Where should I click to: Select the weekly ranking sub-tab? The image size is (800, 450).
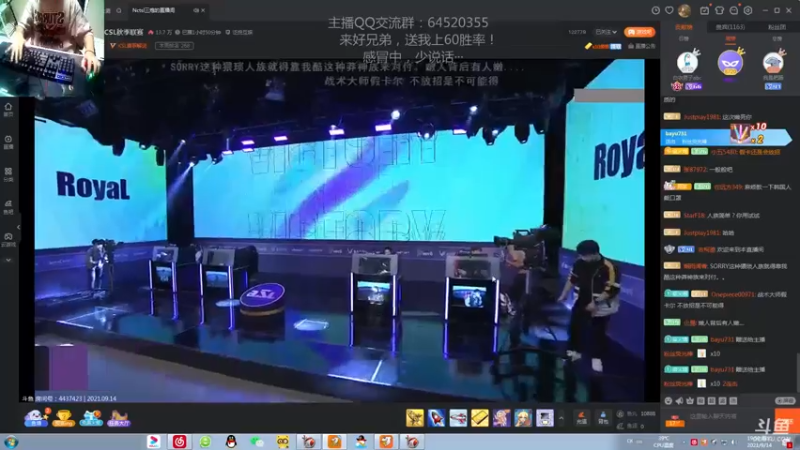click(x=731, y=39)
